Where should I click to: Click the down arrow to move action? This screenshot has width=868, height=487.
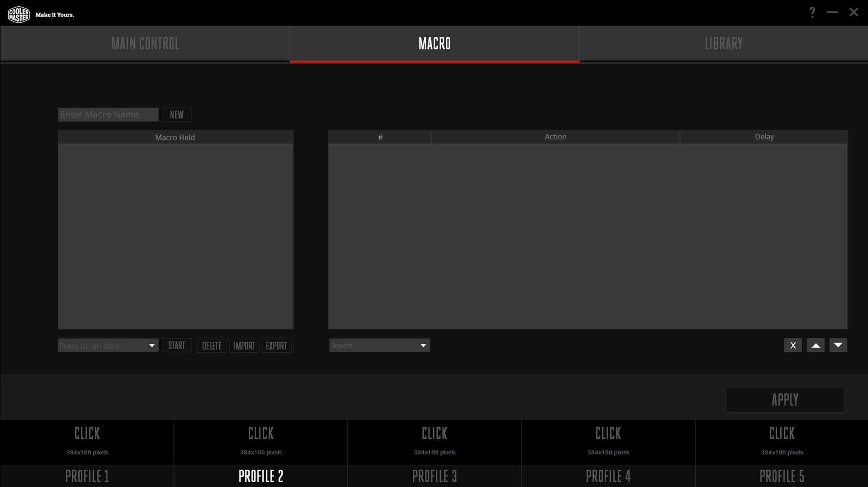[838, 345]
